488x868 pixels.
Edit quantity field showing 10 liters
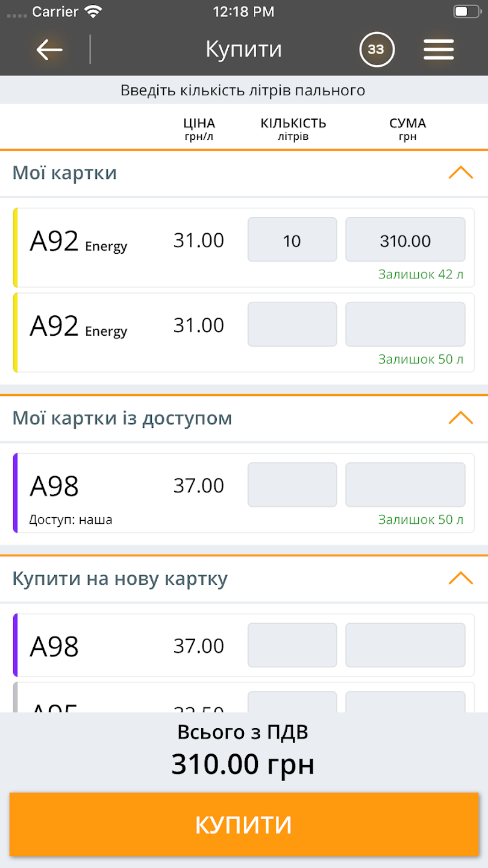coord(292,240)
